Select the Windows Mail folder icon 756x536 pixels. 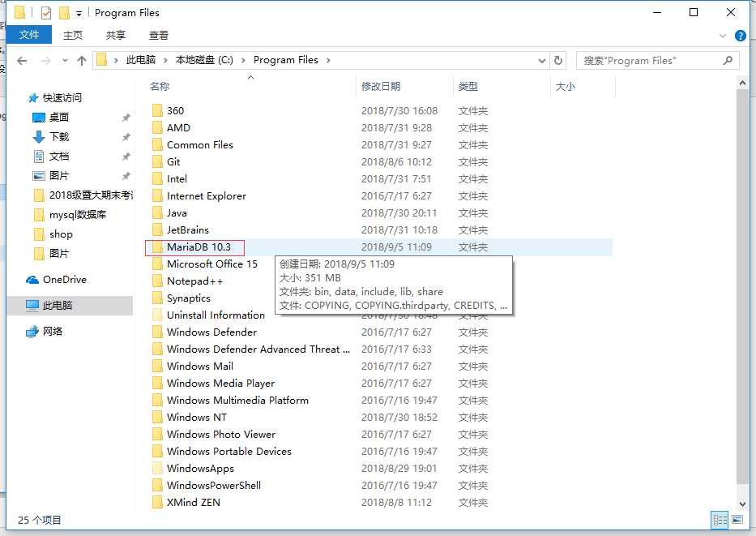point(157,367)
